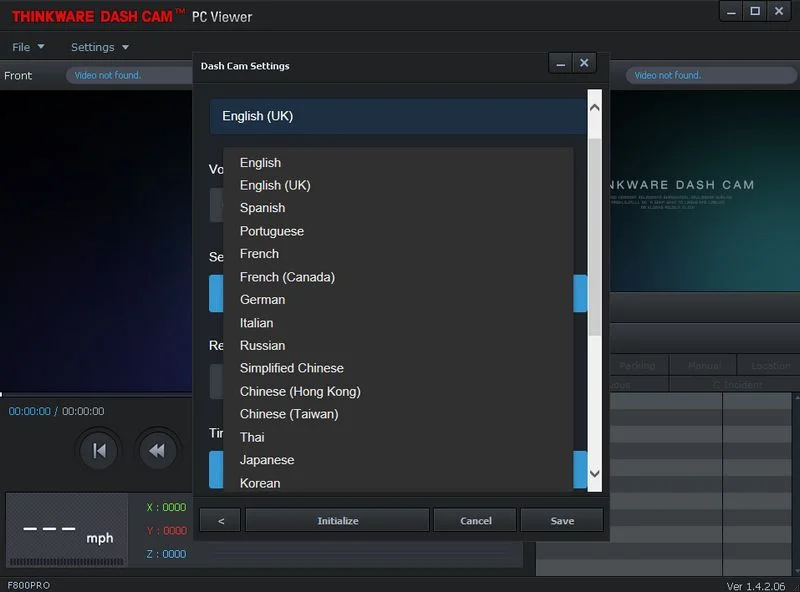
Task: Open the Settings menu
Action: 99,47
